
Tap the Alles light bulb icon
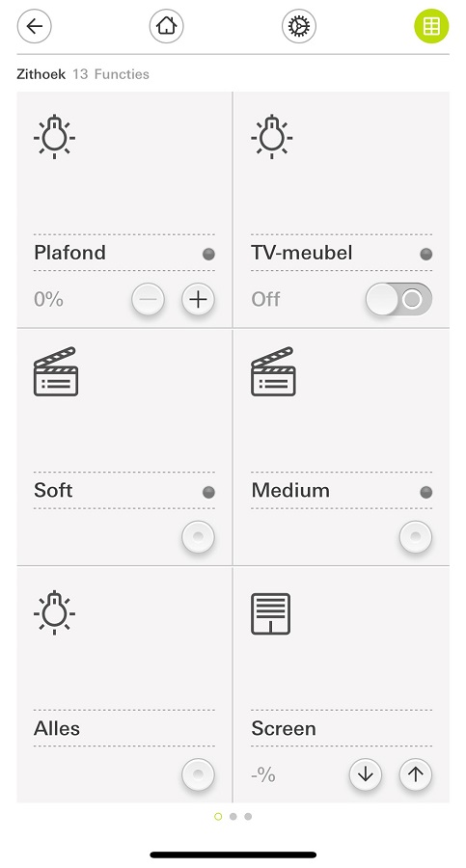pos(54,612)
